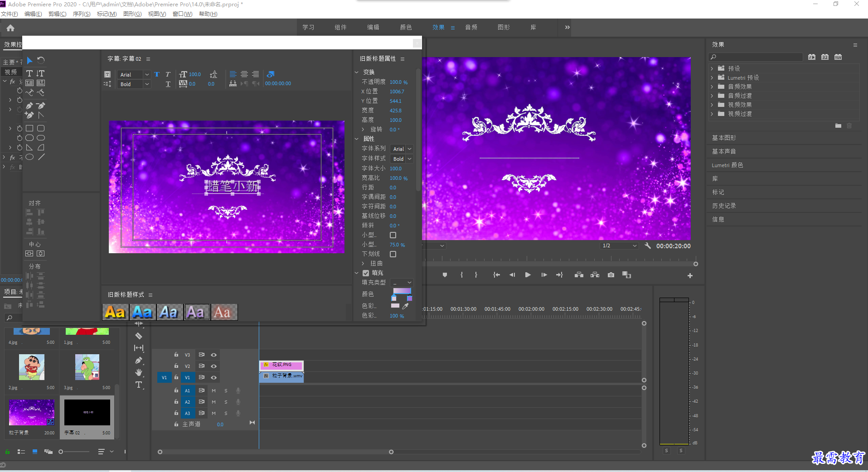Image resolution: width=868 pixels, height=472 pixels.
Task: Select the Area Type tool
Action: [29, 83]
